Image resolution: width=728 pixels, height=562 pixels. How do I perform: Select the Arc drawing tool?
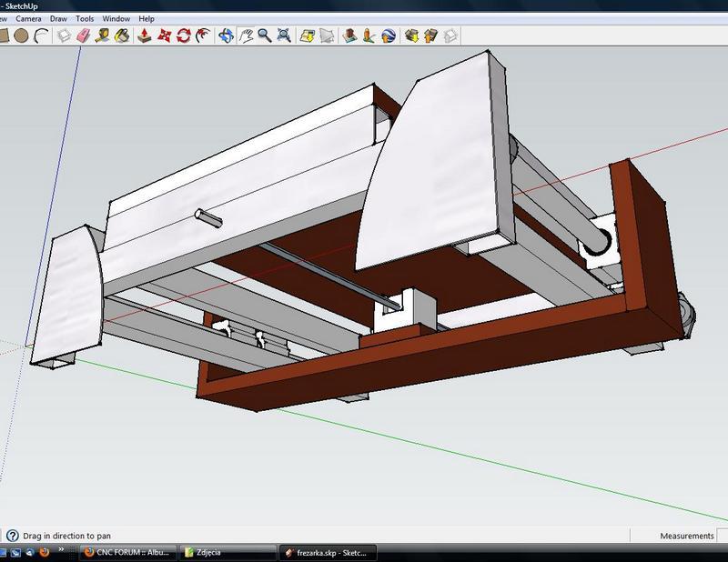click(42, 35)
